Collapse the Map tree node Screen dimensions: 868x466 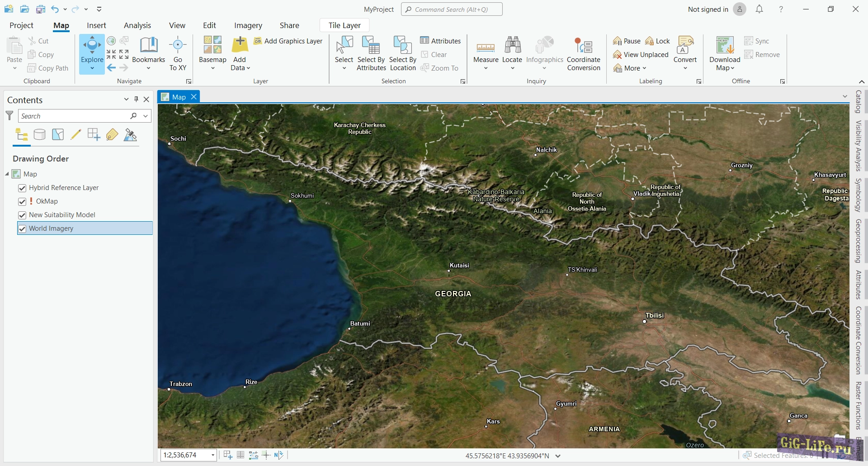7,174
